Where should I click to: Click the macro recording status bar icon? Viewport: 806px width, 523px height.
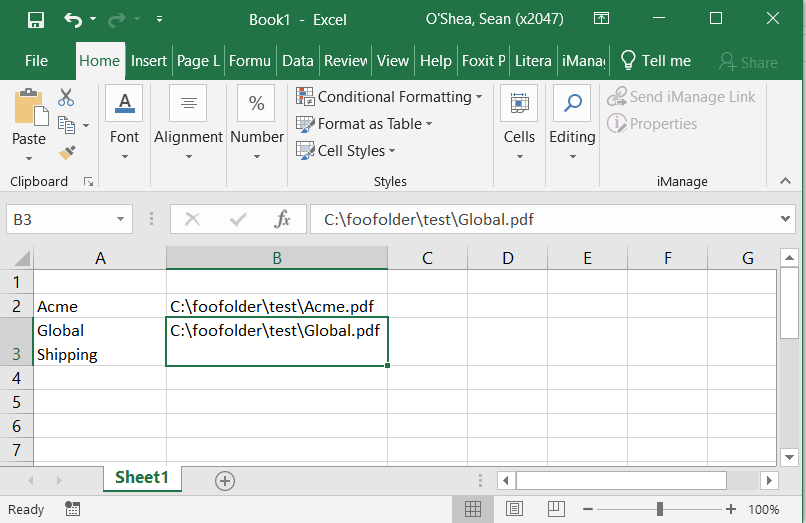[x=72, y=509]
